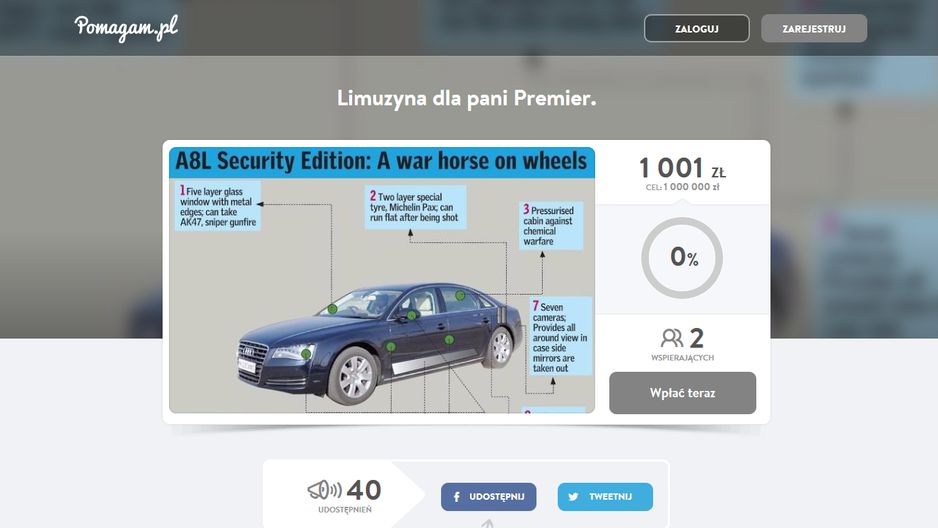Click the small arrow icon below share buttons
Image resolution: width=938 pixels, height=528 pixels.
488,524
